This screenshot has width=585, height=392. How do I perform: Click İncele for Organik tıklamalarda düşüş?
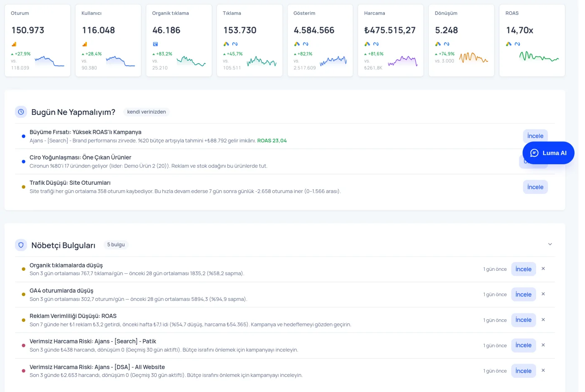(x=524, y=269)
